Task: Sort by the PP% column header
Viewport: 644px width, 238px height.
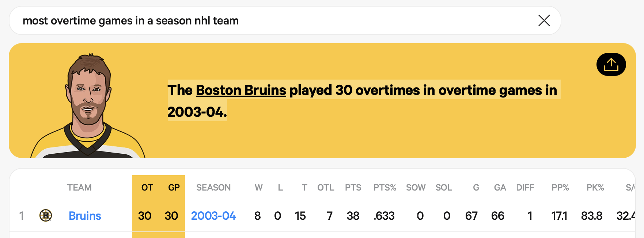Action: (x=560, y=188)
